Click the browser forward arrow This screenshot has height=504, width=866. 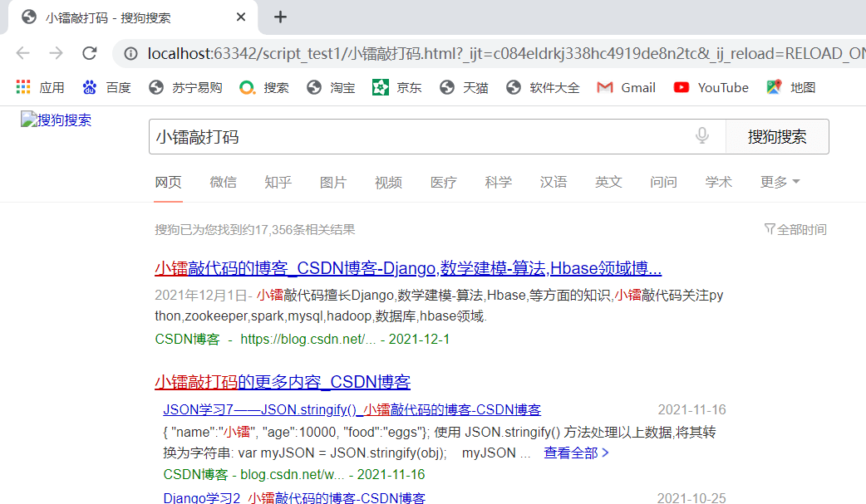(x=56, y=53)
